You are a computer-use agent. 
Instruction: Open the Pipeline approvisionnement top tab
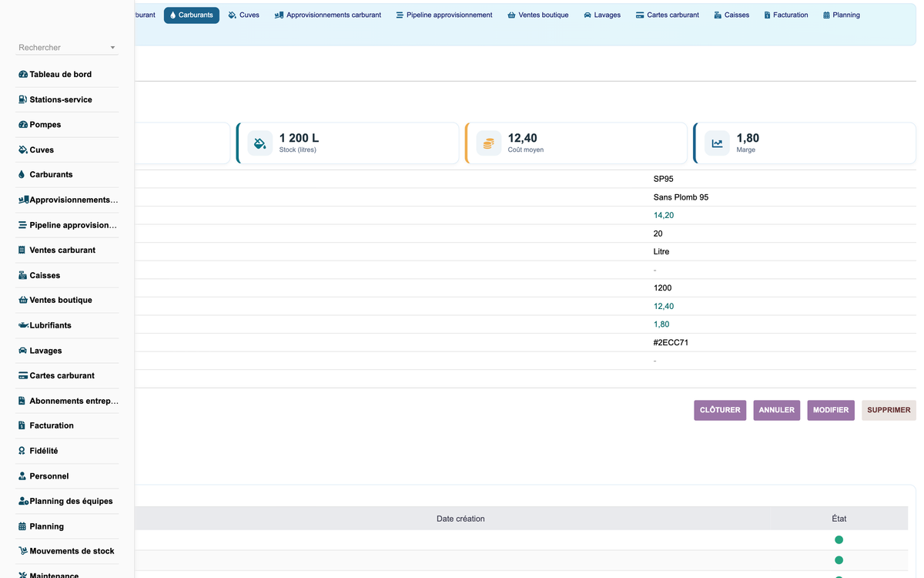444,15
